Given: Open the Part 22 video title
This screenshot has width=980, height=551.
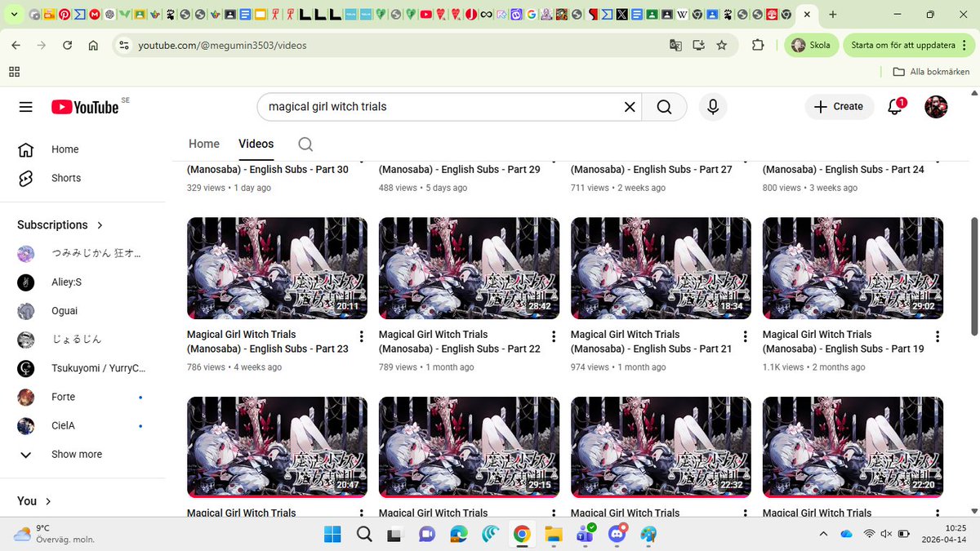Looking at the screenshot, I should (x=460, y=341).
